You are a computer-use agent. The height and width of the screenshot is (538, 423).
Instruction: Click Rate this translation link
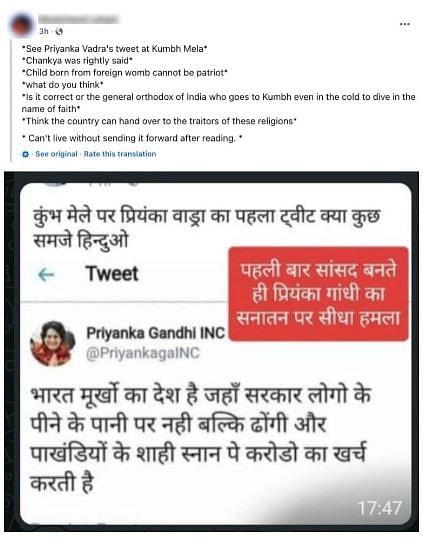coord(120,154)
